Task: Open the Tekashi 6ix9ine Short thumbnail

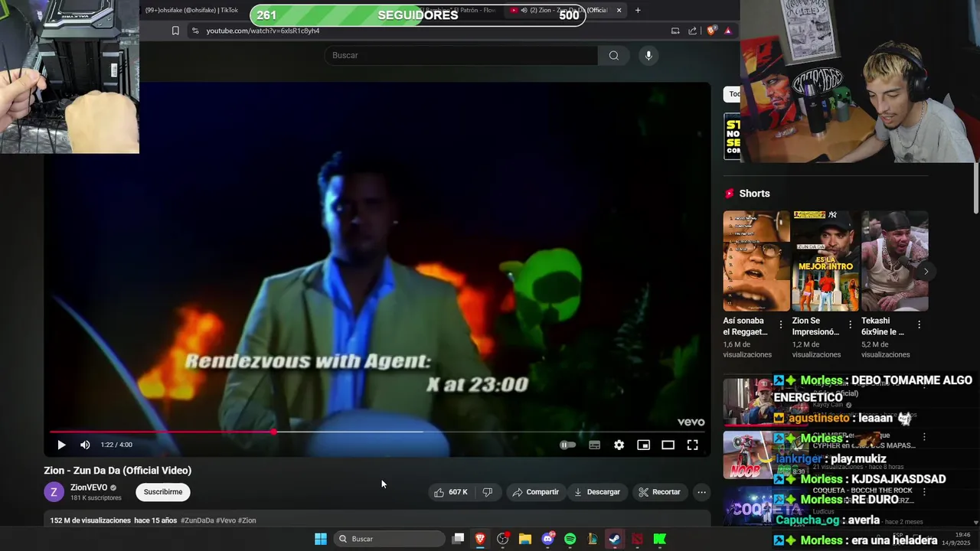Action: 894,261
